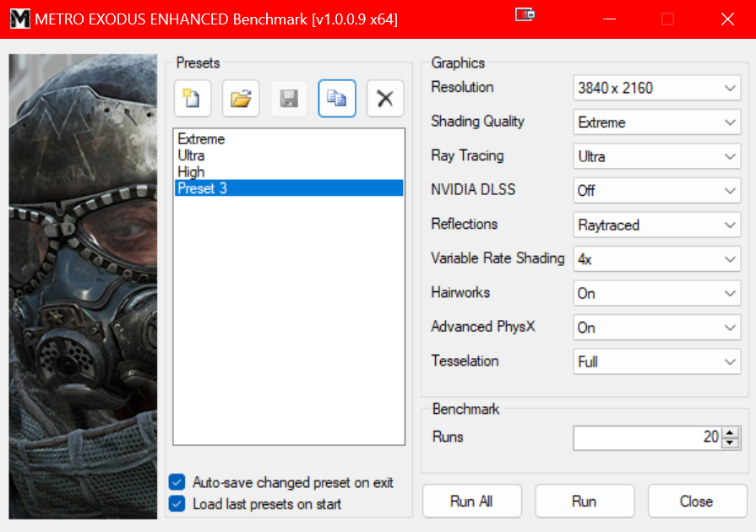
Task: Create a new preset with the new-file icon
Action: point(193,99)
